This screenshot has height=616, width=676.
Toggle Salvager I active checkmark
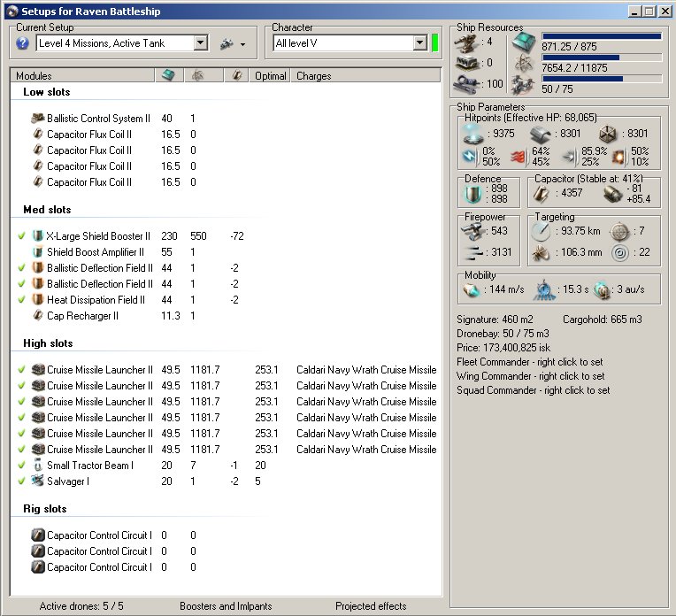(21, 481)
